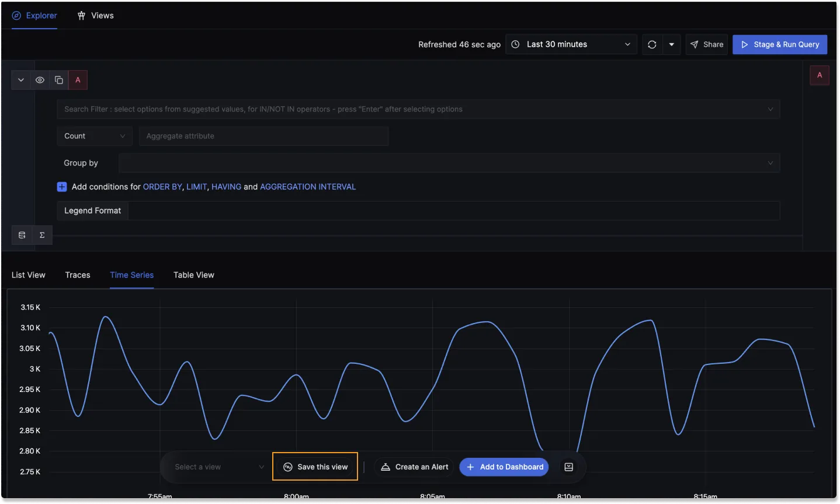This screenshot has width=840, height=504.
Task: Click the ORDER BY link
Action: pyautogui.click(x=162, y=187)
